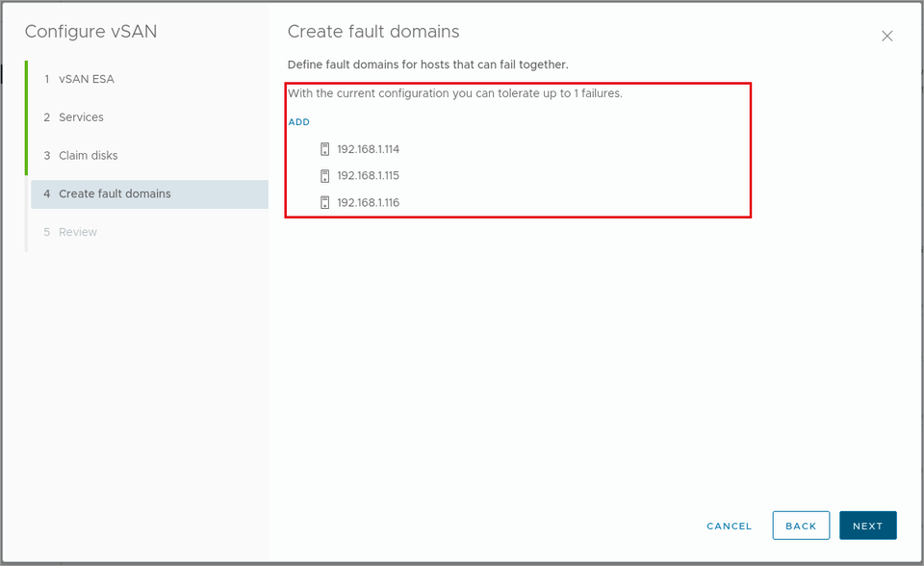Go back to the previous step
The height and width of the screenshot is (566, 924).
801,526
